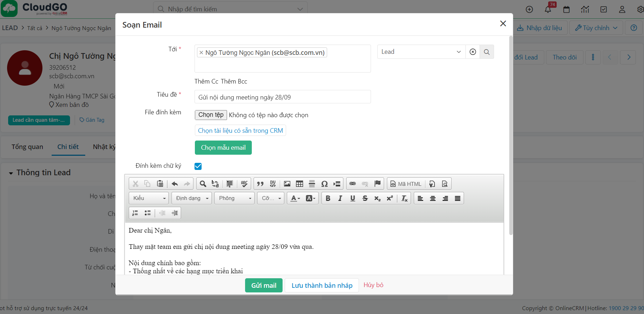The height and width of the screenshot is (314, 644).
Task: Apply subscript formatting
Action: [377, 198]
